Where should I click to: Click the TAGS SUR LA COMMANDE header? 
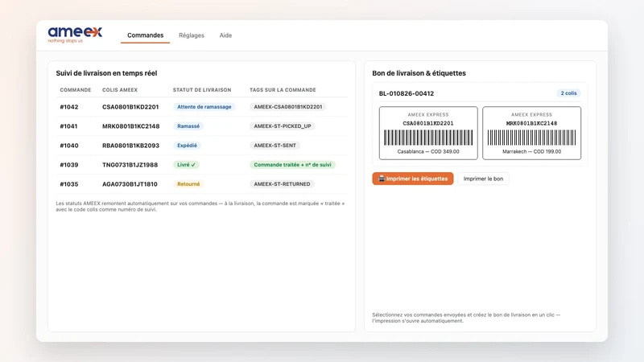(283, 90)
